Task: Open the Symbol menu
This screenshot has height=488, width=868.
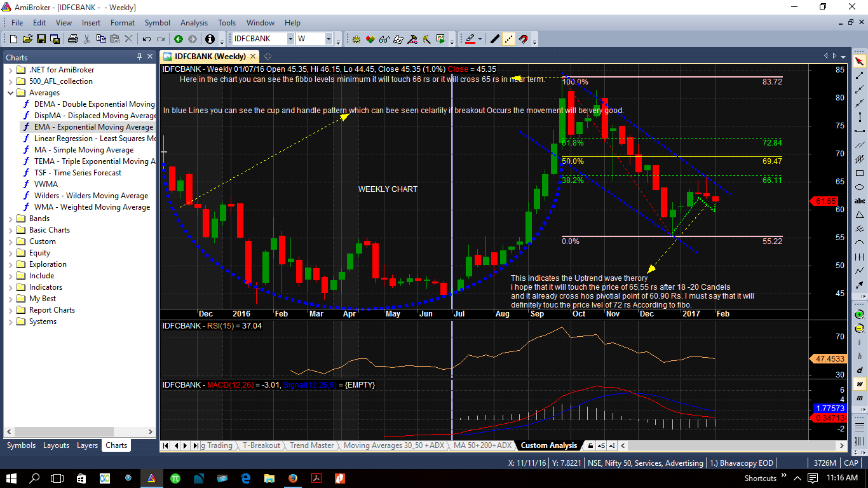Action: click(158, 22)
